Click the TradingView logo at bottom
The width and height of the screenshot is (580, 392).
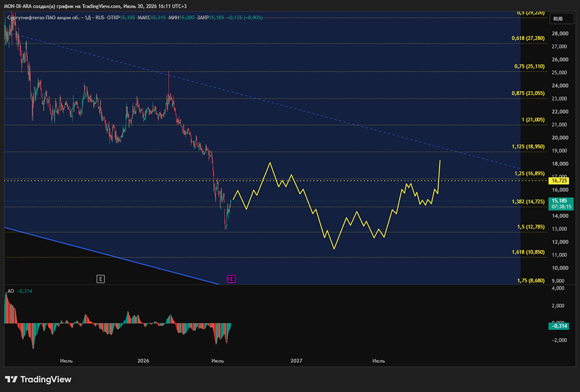pos(38,379)
